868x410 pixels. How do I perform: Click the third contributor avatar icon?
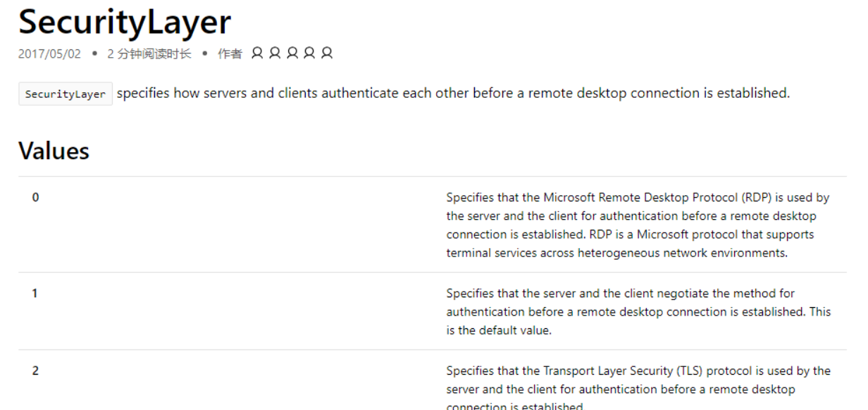tap(292, 54)
